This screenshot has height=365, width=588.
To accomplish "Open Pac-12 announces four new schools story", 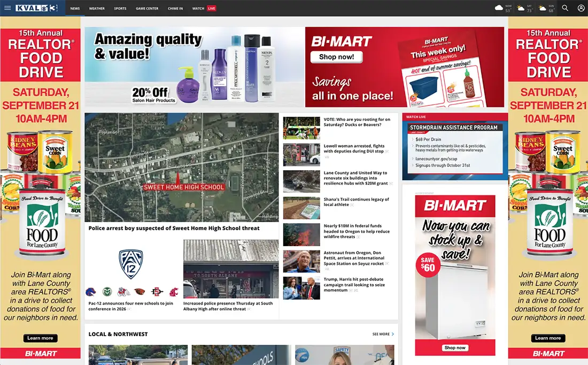I will point(131,306).
